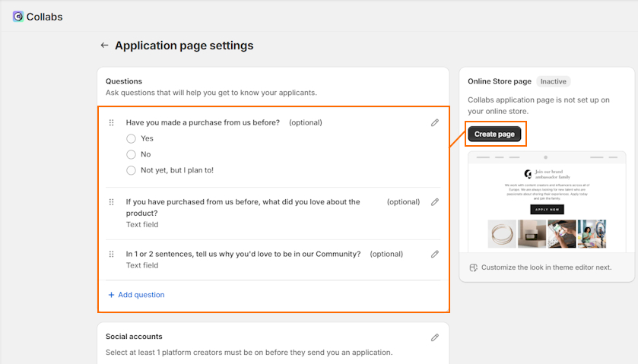
Task: Select the 'No' radio option
Action: point(131,154)
